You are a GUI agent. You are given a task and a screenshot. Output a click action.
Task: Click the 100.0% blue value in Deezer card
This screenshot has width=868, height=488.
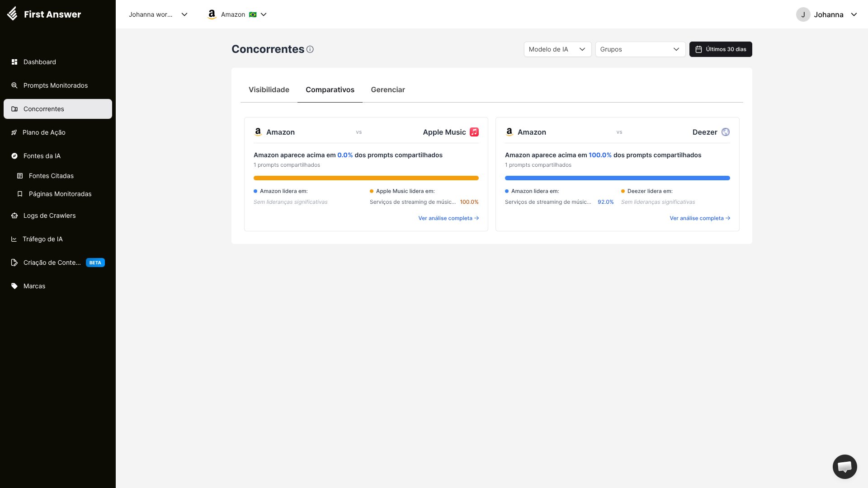(x=600, y=155)
